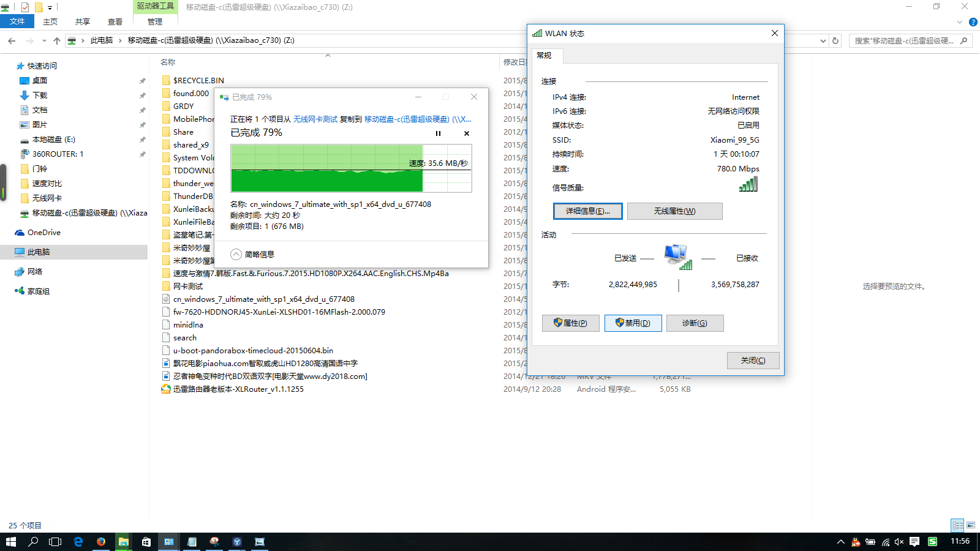This screenshot has width=980, height=551.
Task: Collapse copy details via 简略信息 chevron
Action: (236, 254)
